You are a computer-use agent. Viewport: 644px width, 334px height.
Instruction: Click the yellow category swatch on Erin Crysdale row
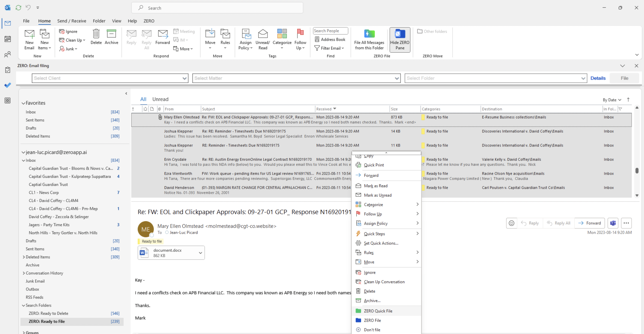(x=423, y=159)
